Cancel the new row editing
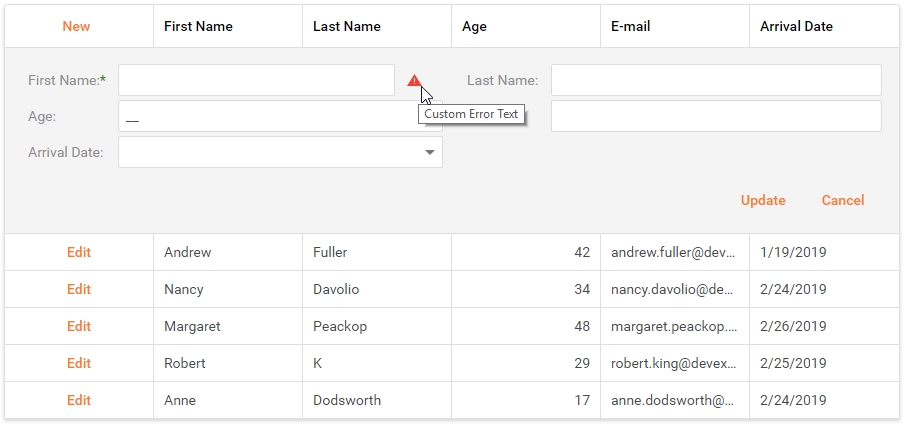The image size is (909, 428). click(842, 200)
